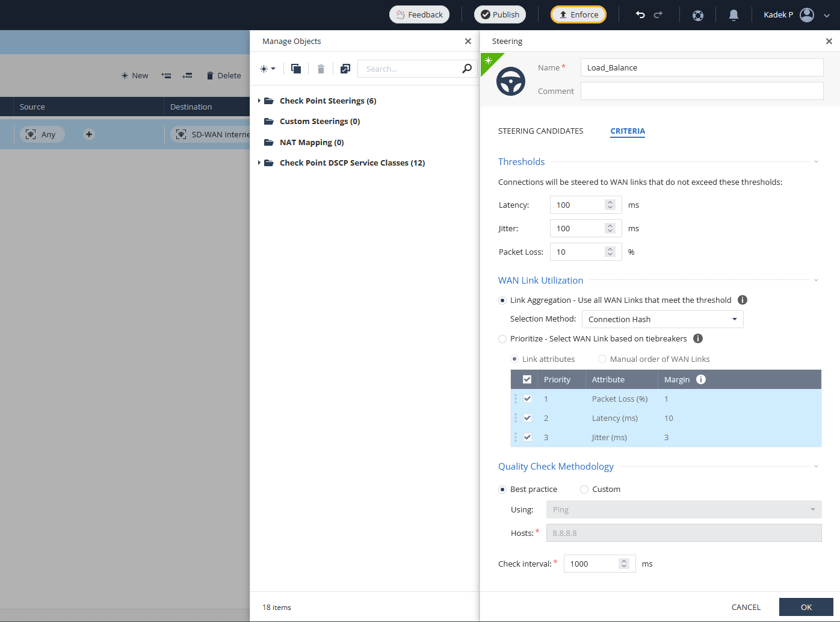Collapse the Thresholds section

point(816,161)
